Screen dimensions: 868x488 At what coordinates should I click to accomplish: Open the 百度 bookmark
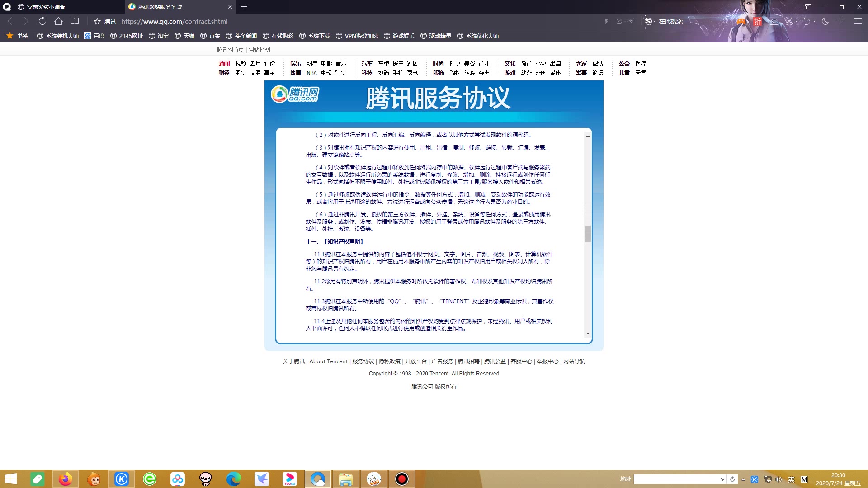tap(94, 36)
